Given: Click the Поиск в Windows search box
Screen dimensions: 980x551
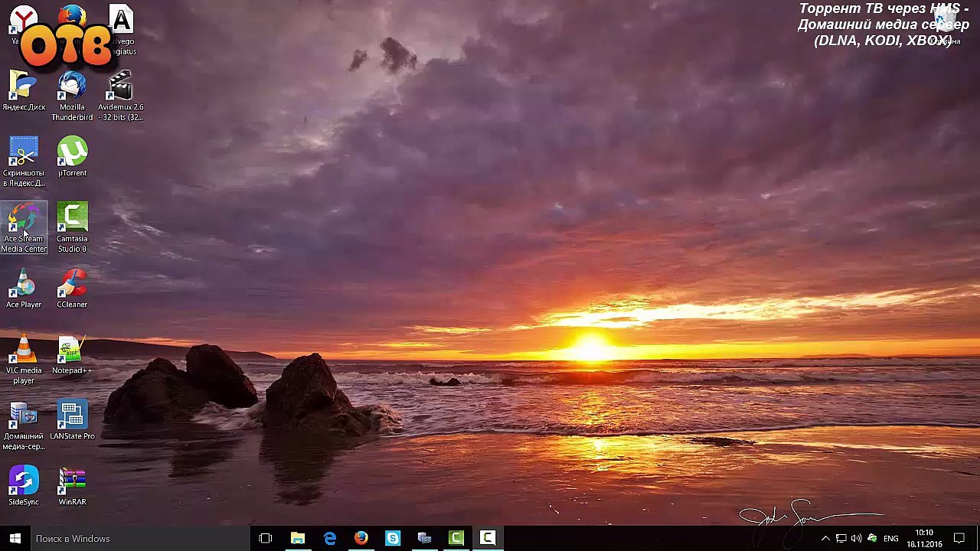Looking at the screenshot, I should (x=139, y=539).
